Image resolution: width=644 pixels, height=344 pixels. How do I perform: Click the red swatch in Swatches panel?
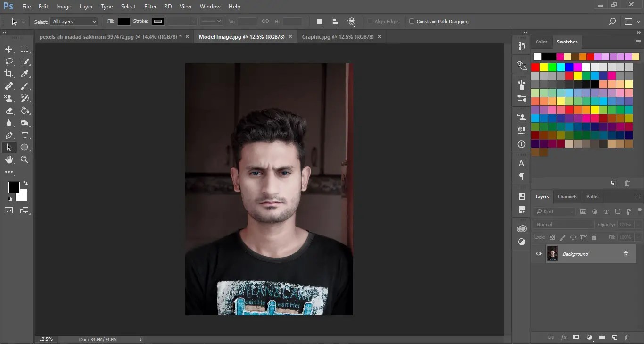pos(536,67)
